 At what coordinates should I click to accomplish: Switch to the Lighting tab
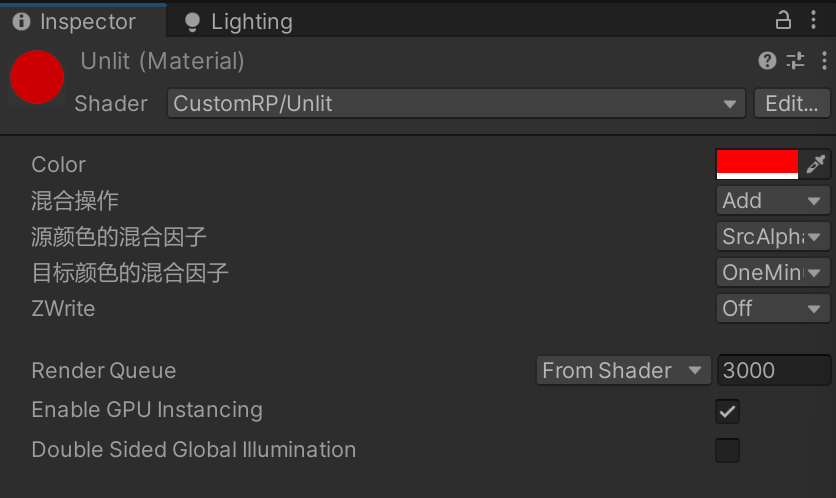pyautogui.click(x=238, y=21)
